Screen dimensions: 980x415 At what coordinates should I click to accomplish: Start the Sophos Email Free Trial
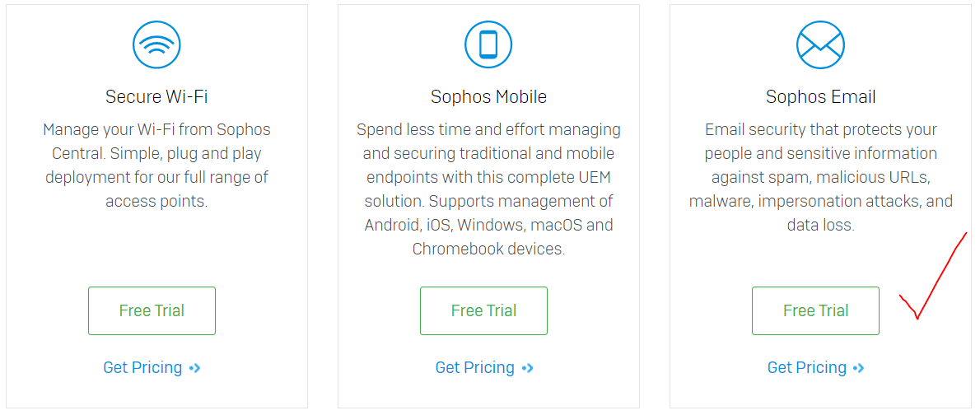click(815, 310)
